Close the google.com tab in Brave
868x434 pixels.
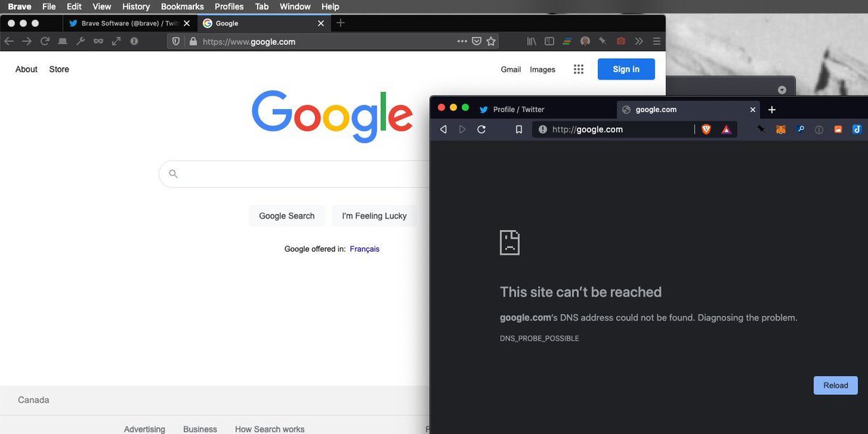(752, 109)
